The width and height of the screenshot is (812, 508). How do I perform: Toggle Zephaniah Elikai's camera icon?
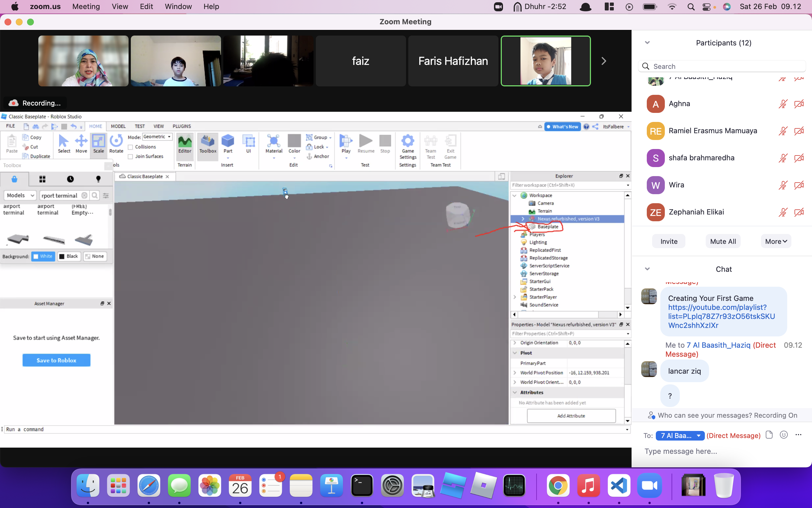click(x=799, y=212)
